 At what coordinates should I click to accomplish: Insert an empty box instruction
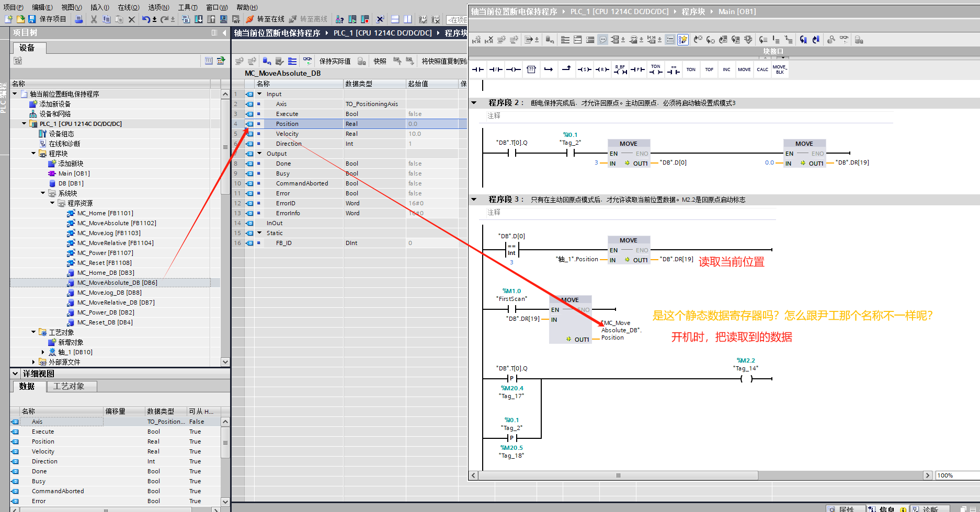click(x=531, y=69)
